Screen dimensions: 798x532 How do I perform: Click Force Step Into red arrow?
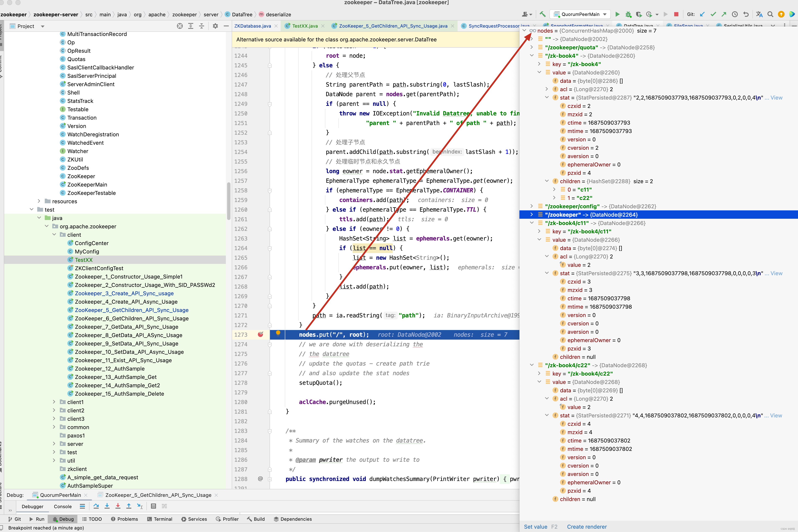[x=118, y=506]
